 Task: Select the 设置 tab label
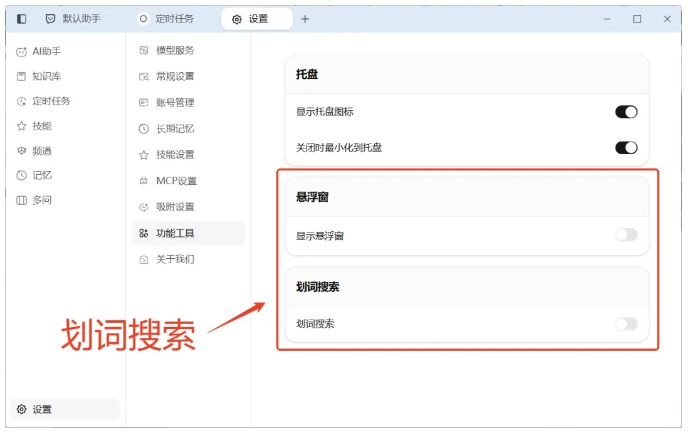(x=259, y=19)
